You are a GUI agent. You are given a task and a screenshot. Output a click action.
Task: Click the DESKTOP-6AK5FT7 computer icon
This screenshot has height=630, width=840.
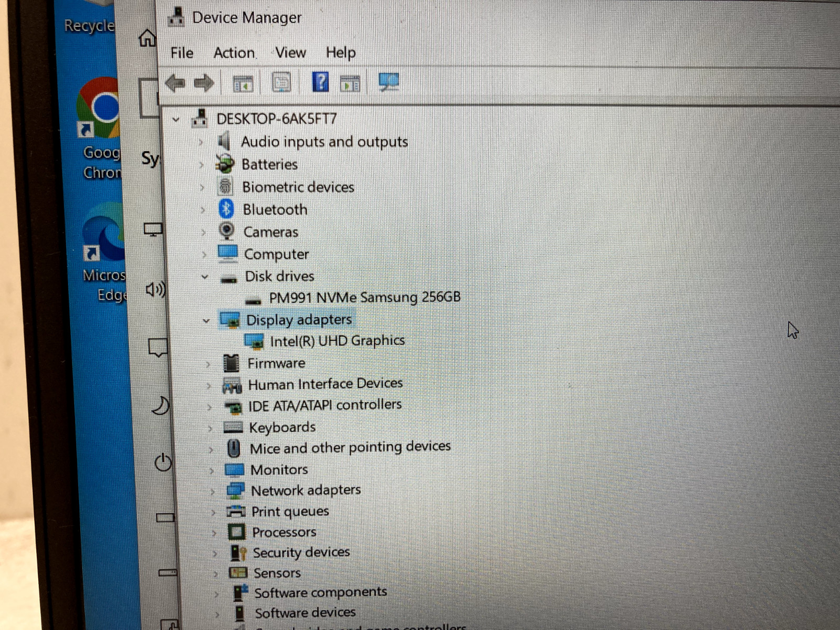coord(199,118)
